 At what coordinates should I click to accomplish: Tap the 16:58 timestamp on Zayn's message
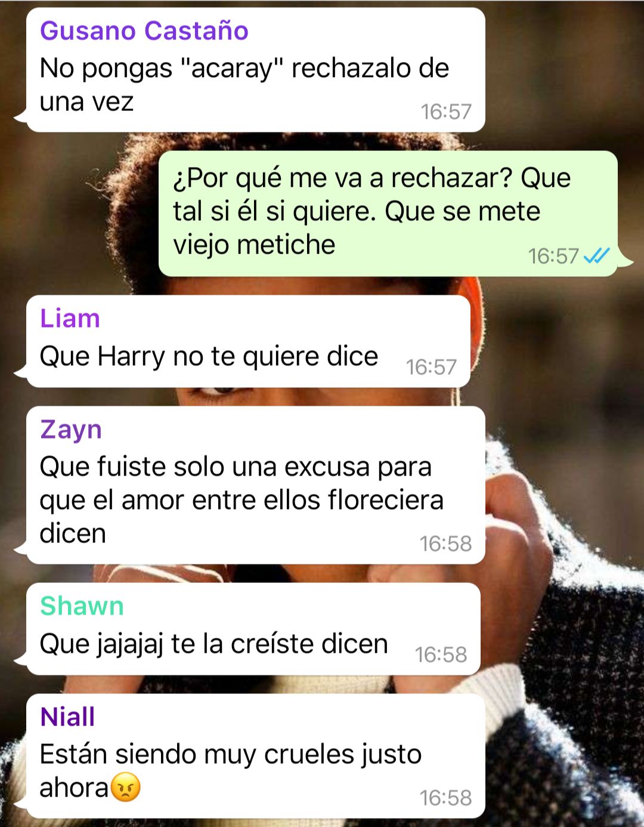click(445, 544)
